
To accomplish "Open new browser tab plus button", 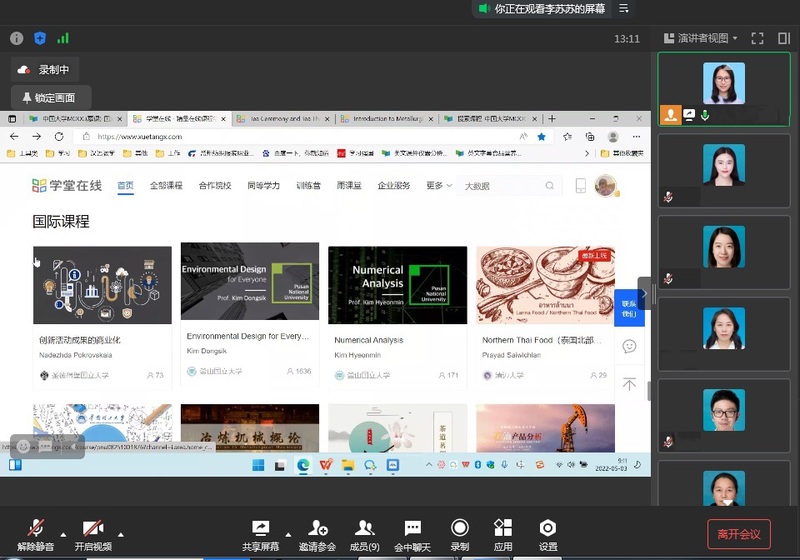I will pyautogui.click(x=552, y=119).
